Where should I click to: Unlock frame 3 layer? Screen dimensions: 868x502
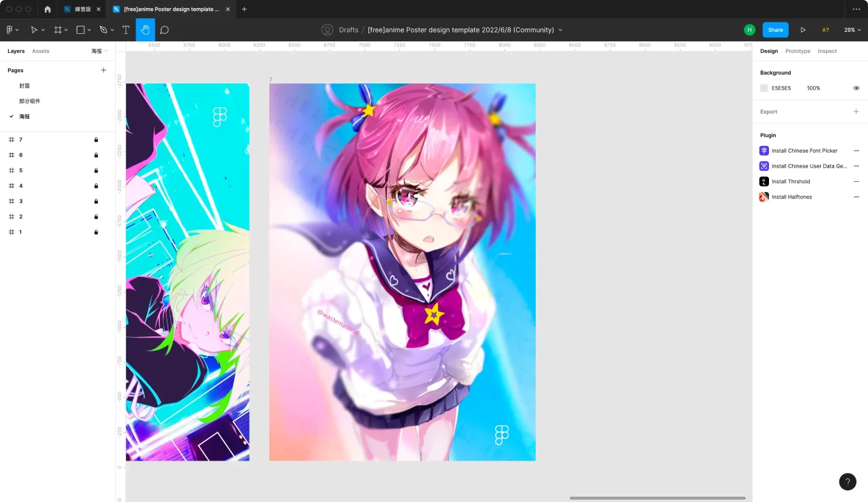click(96, 201)
